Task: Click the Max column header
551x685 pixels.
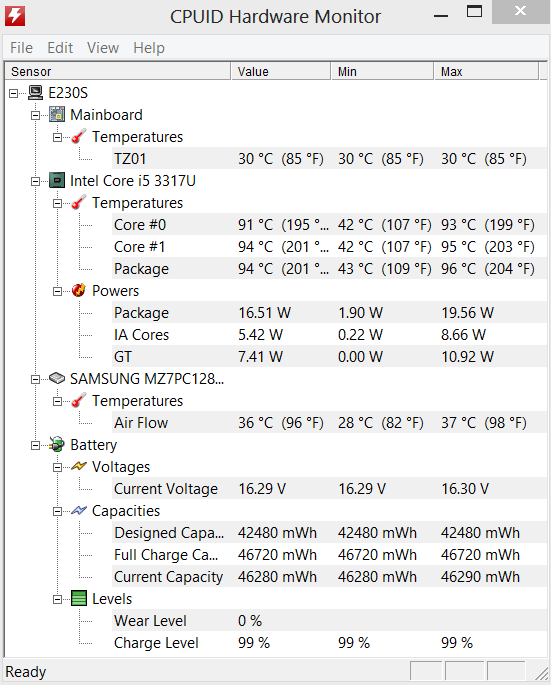Action: coord(486,71)
